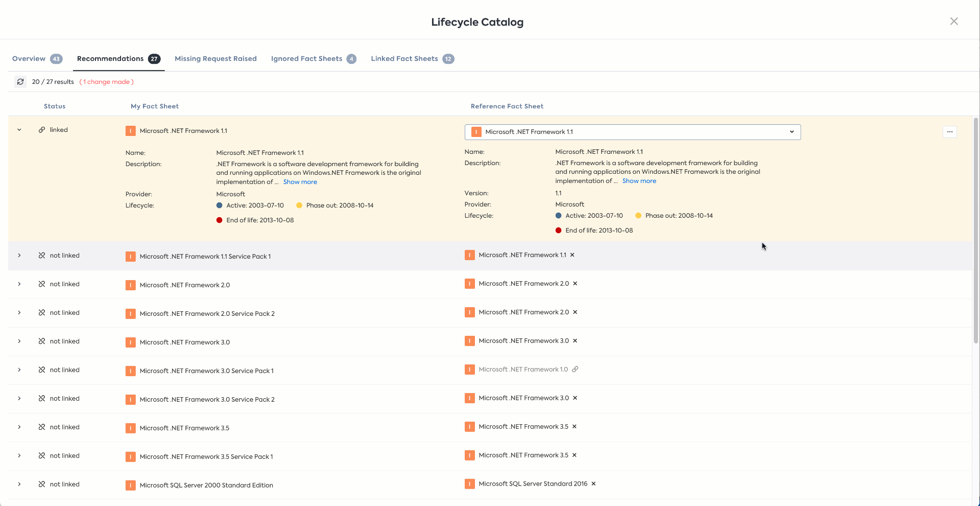Click the My Fact Sheet column header

point(155,106)
